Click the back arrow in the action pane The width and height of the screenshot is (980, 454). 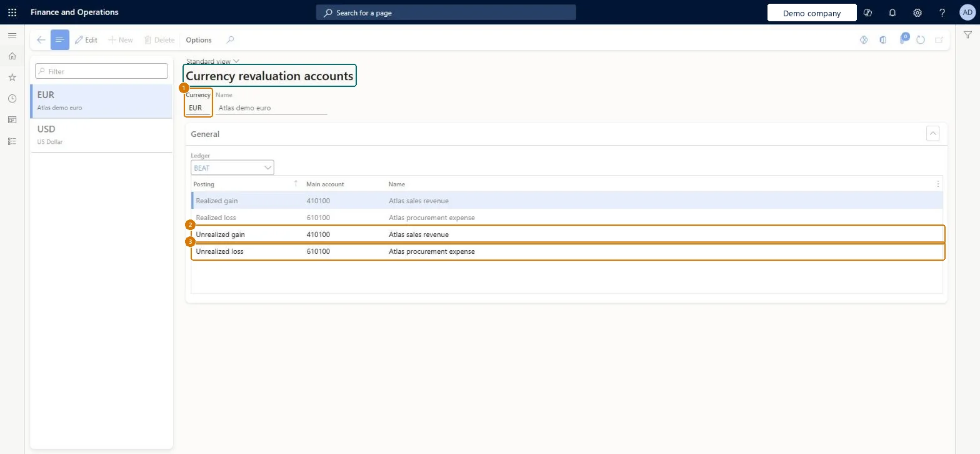click(41, 39)
